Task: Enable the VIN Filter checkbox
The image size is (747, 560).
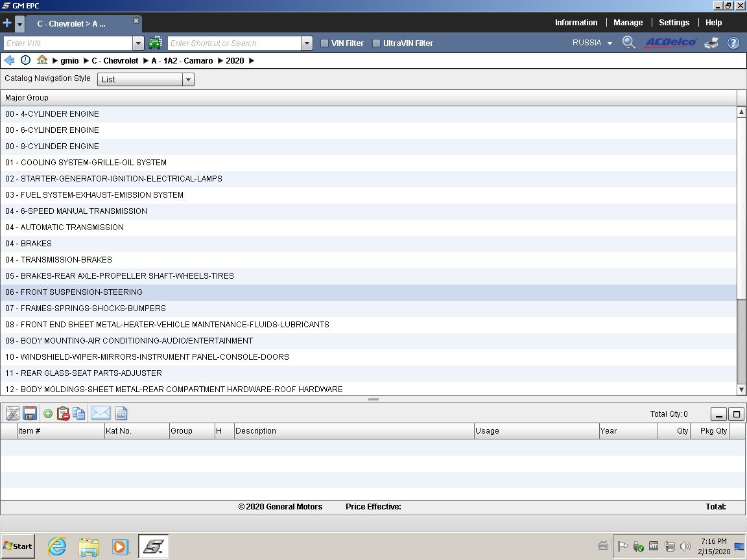Action: [x=324, y=43]
